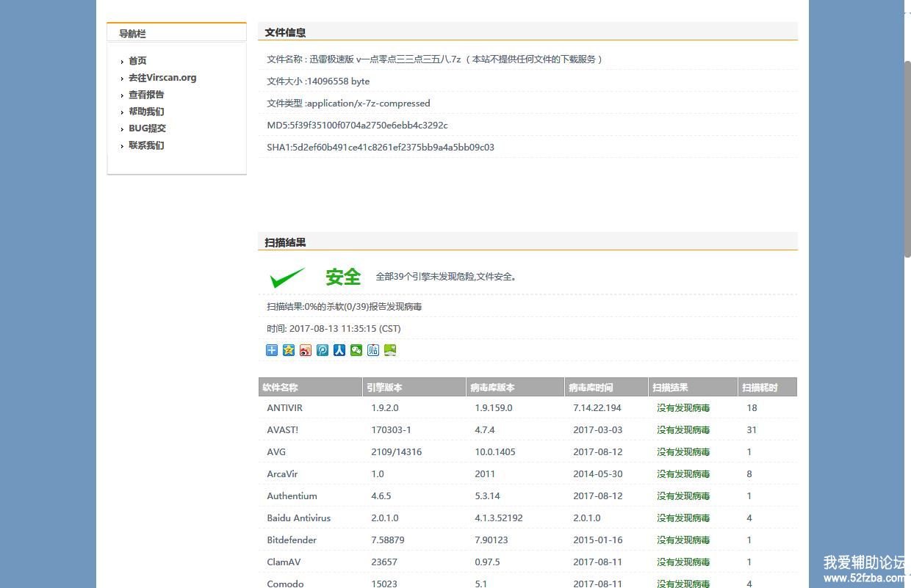Image resolution: width=911 pixels, height=588 pixels.
Task: Open the 首页 navigation link
Action: coord(137,61)
